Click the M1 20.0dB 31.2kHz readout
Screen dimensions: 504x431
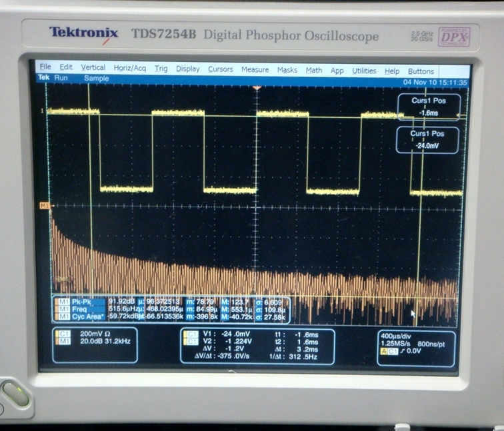tap(105, 341)
